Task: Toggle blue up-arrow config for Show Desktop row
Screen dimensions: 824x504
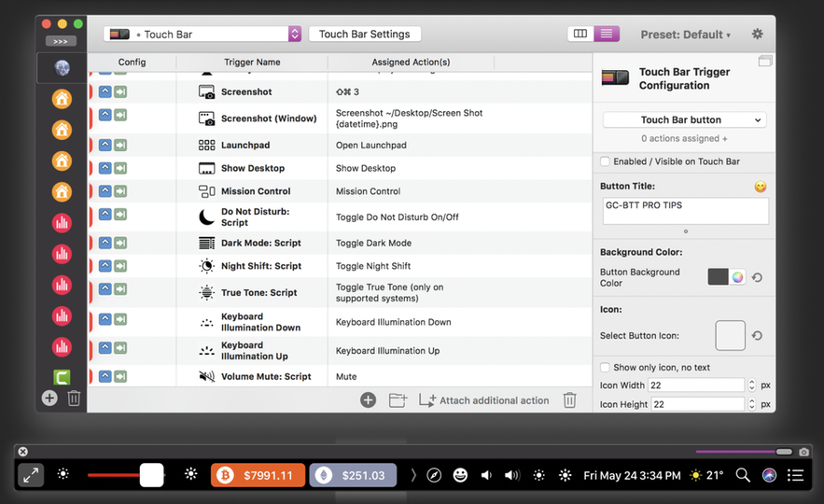Action: [x=105, y=168]
